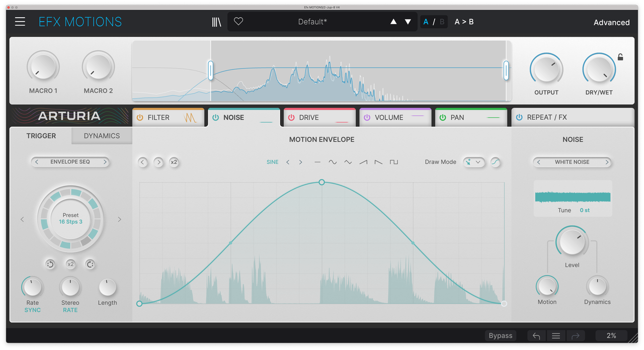Switch to the VOLUME module tab
The height and width of the screenshot is (350, 644).
(395, 118)
